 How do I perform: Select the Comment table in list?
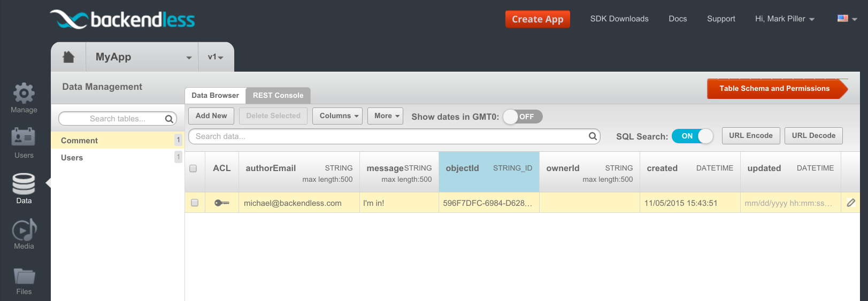coord(117,140)
